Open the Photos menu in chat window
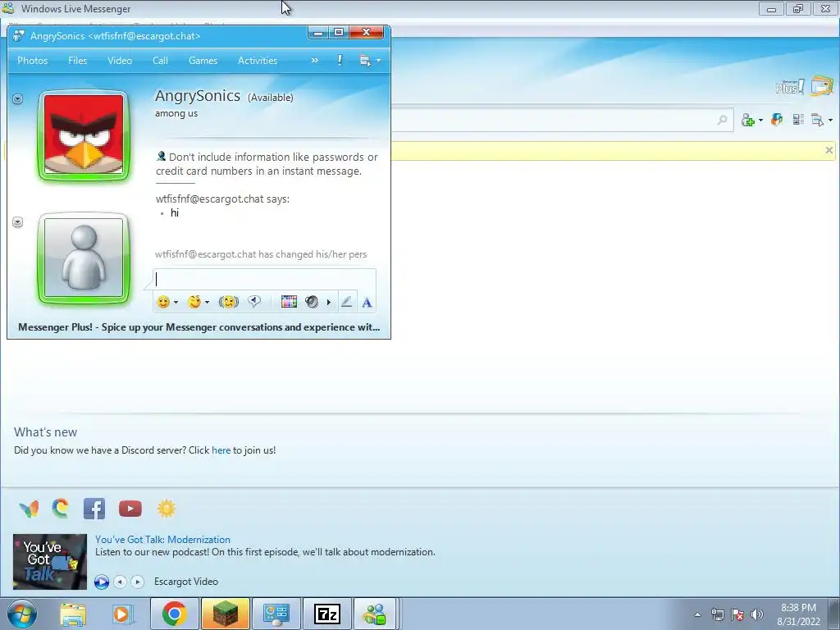The image size is (840, 630). point(33,61)
